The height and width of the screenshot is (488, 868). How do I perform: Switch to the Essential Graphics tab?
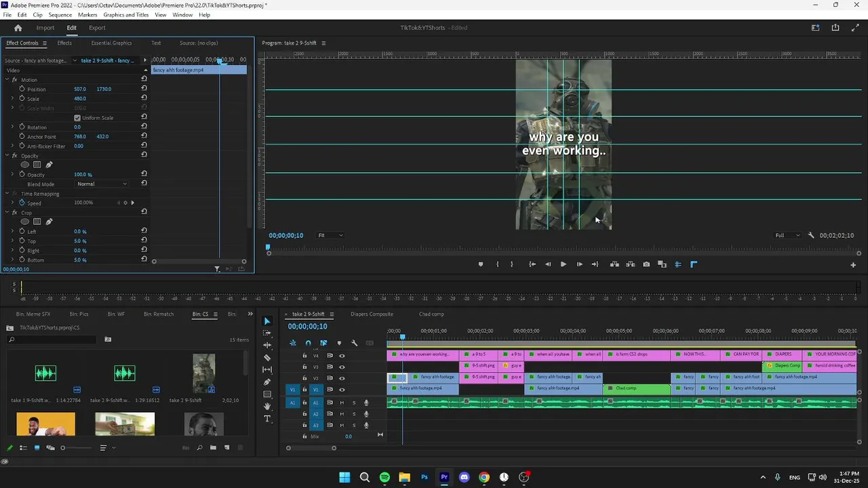click(x=111, y=43)
